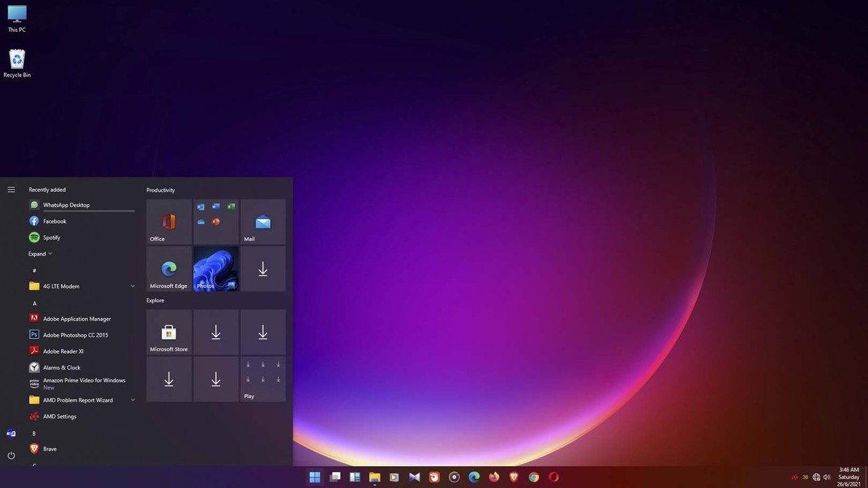Open Spotify in recently added apps
Viewport: 868px width, 488px height.
[x=81, y=237]
